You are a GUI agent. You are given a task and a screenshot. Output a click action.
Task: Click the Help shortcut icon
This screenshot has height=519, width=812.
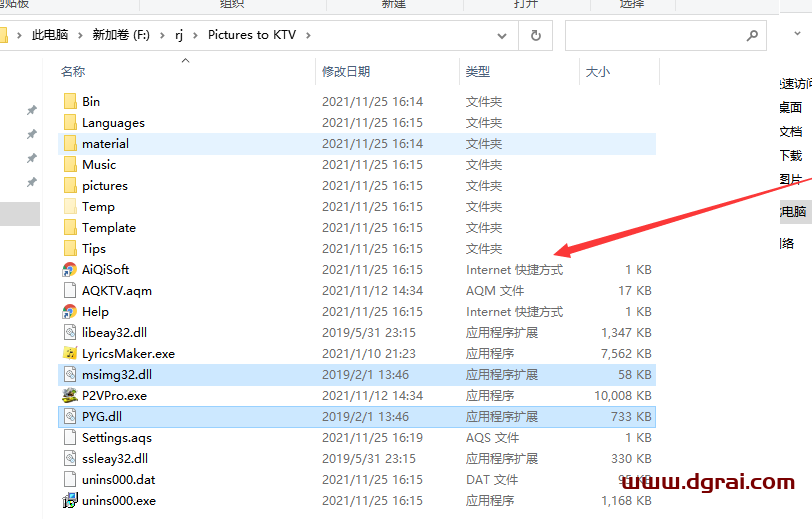coord(69,311)
